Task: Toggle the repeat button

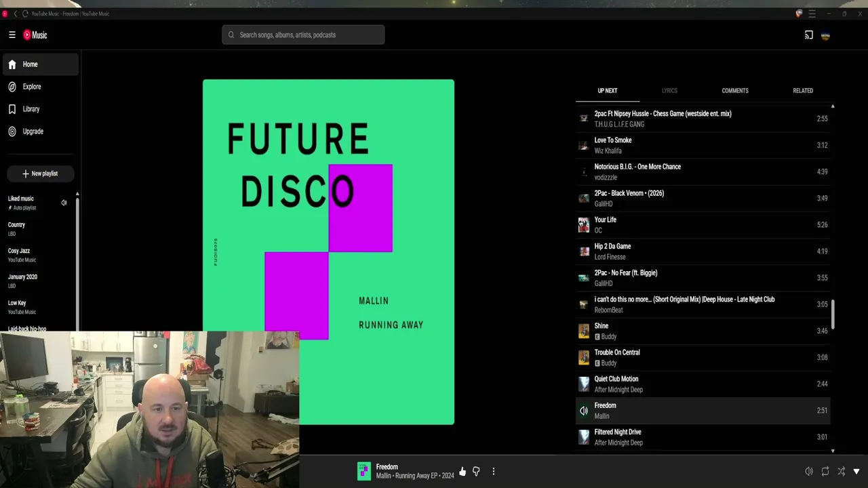Action: (x=825, y=472)
